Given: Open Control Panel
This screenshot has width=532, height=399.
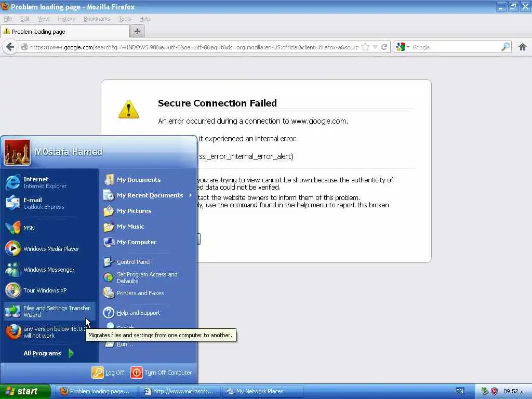Looking at the screenshot, I should click(148, 262).
